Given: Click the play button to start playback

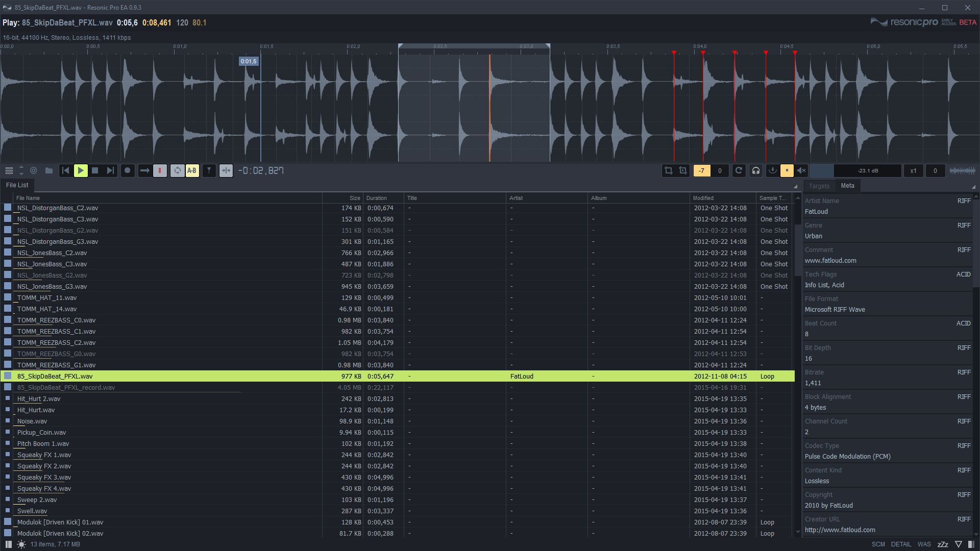Looking at the screenshot, I should pyautogui.click(x=80, y=170).
